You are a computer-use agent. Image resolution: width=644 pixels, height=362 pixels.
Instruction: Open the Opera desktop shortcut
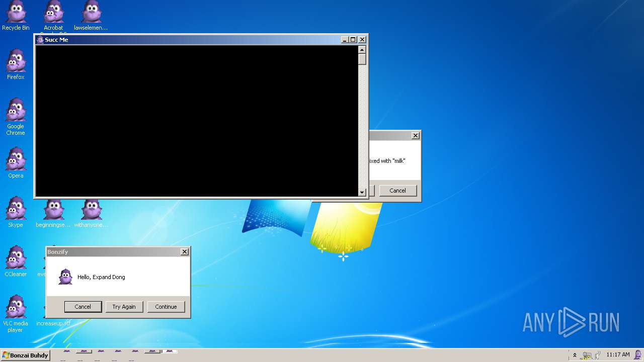tap(16, 163)
